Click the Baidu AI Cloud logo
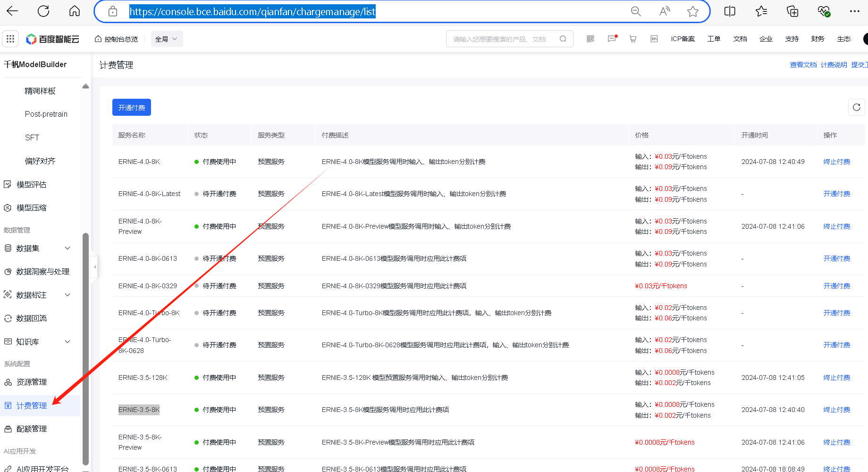Viewport: 868px width, 472px height. click(52, 39)
